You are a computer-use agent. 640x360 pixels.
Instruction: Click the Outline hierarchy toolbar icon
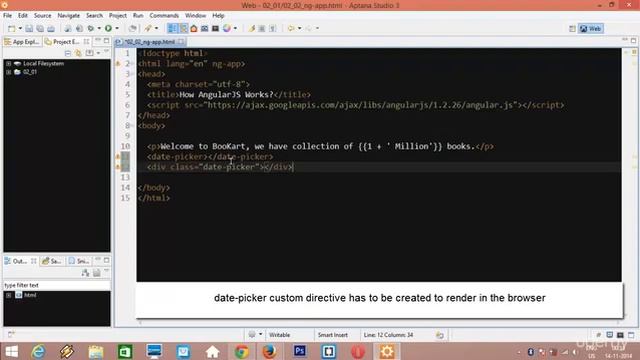[85, 273]
